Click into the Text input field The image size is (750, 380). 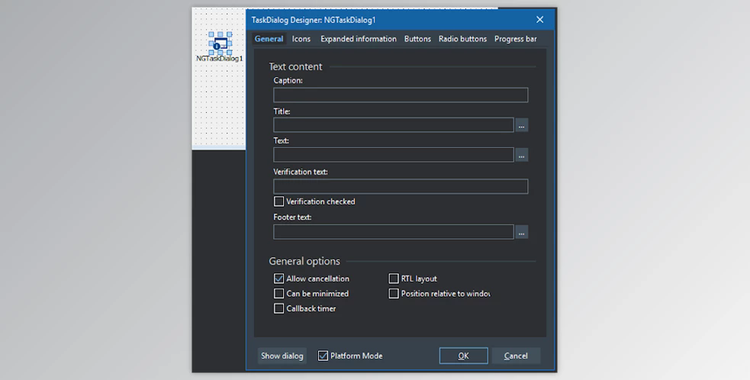[394, 155]
